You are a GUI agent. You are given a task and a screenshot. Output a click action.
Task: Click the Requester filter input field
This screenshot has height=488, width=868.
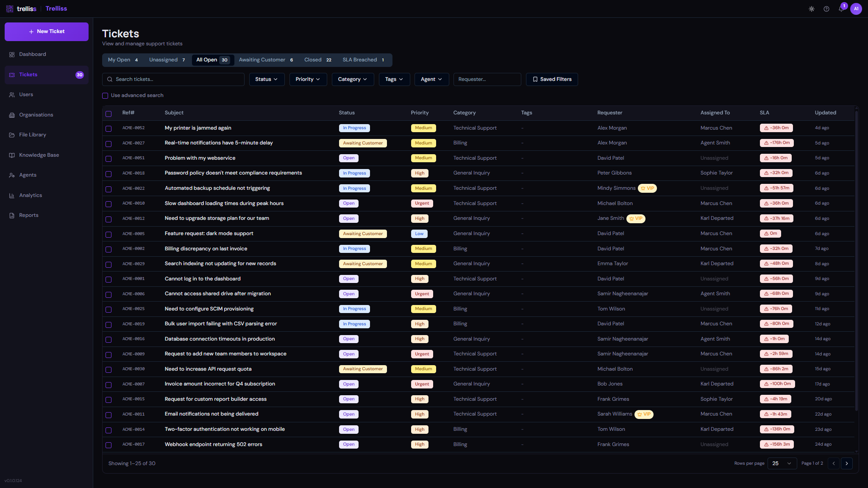[487, 79]
